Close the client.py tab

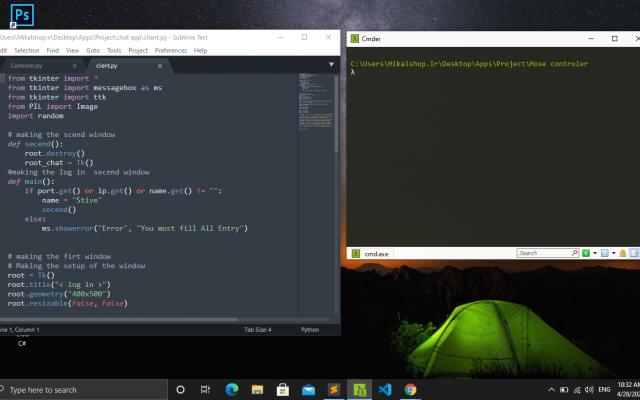[x=160, y=66]
